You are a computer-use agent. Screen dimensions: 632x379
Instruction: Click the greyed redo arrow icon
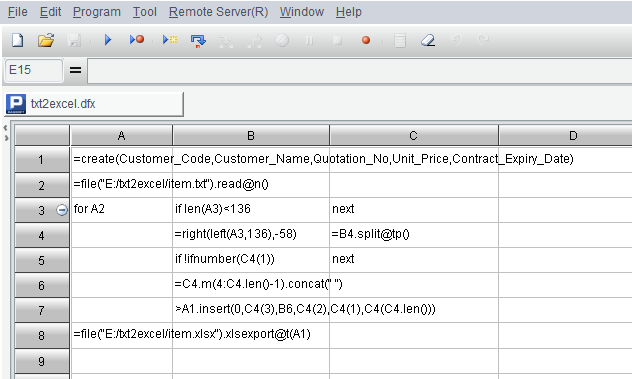coord(483,40)
